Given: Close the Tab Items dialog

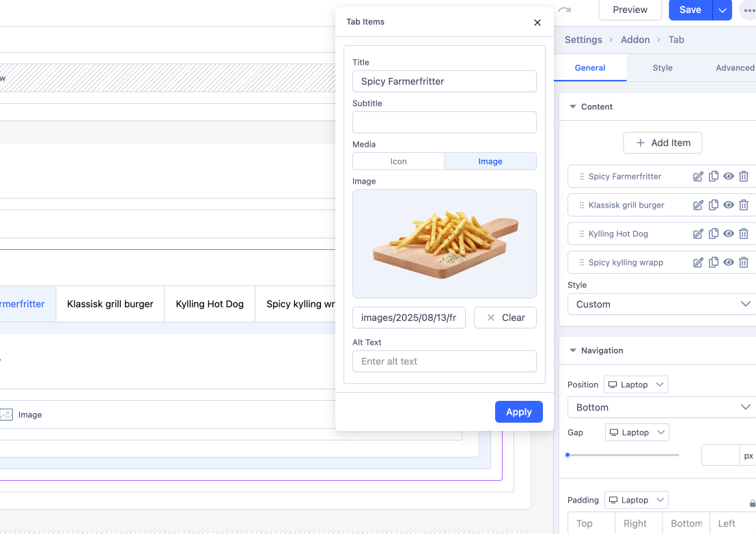Looking at the screenshot, I should click(x=537, y=23).
